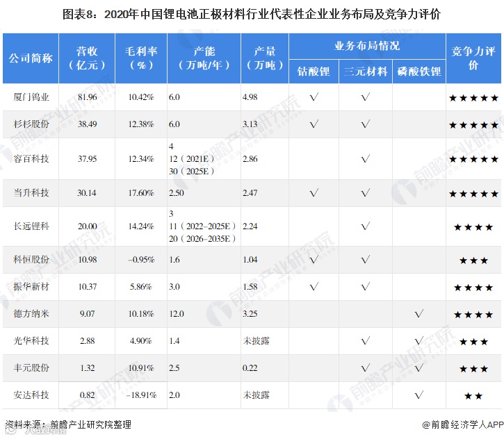Image resolution: width=504 pixels, height=439 pixels.
Task: Select company name 丰元股份
Action: [31, 367]
